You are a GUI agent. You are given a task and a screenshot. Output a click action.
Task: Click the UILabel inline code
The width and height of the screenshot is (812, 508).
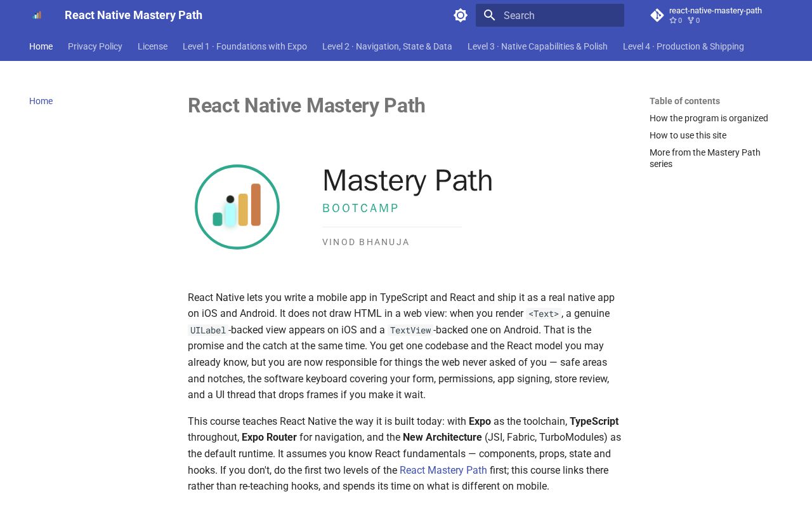pos(208,330)
